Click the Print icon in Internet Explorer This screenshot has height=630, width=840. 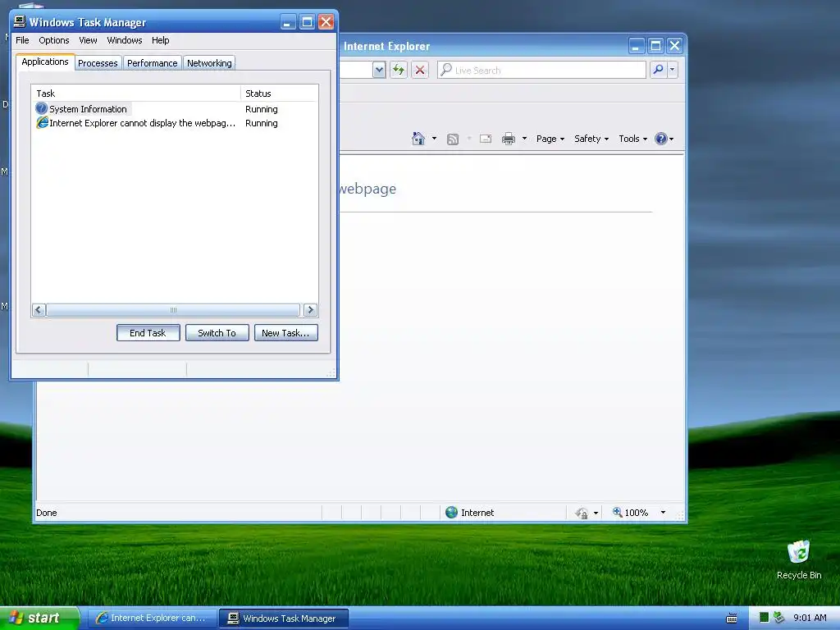pyautogui.click(x=509, y=139)
